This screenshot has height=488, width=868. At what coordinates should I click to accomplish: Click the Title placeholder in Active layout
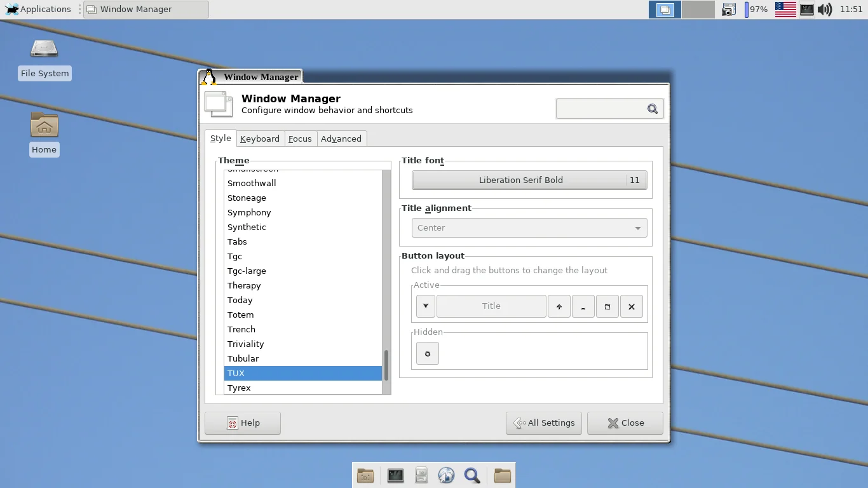coord(491,306)
